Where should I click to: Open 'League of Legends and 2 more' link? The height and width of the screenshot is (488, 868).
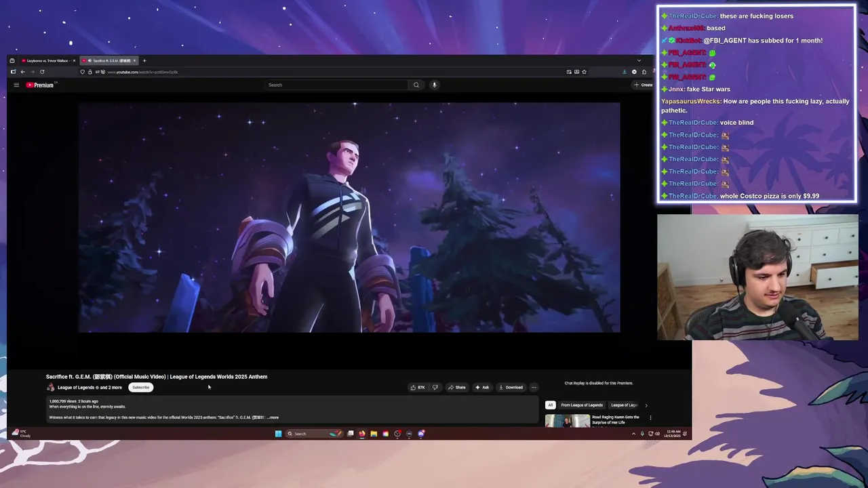coord(90,388)
